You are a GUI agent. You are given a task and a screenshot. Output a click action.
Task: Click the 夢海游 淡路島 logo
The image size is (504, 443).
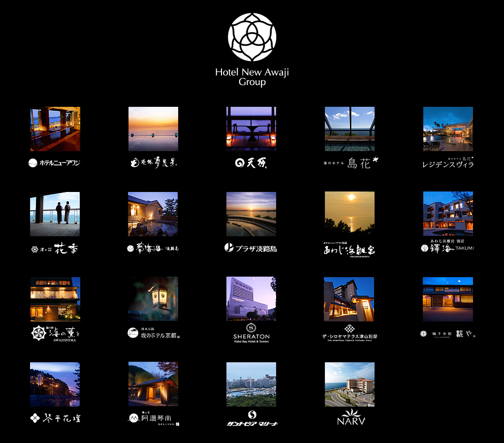153,248
